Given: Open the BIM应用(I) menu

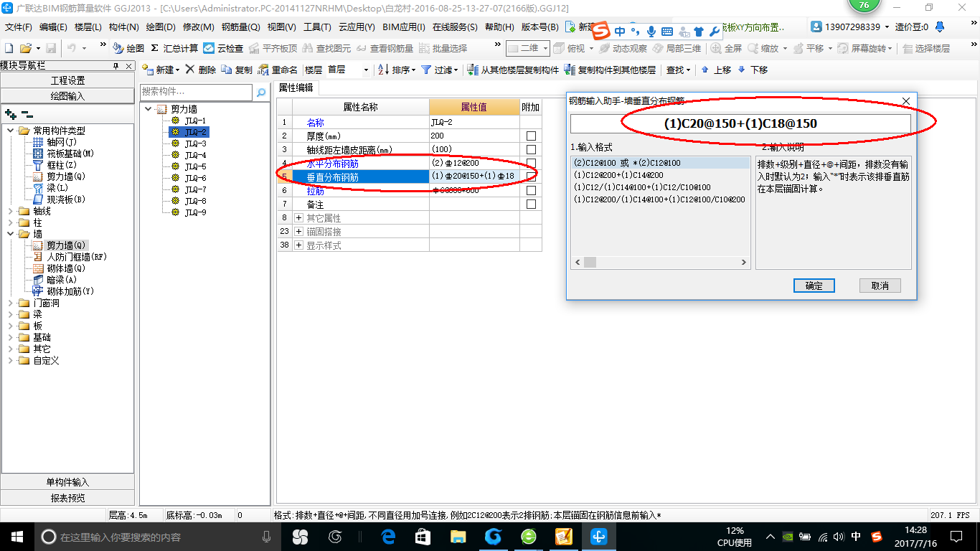Looking at the screenshot, I should click(404, 27).
